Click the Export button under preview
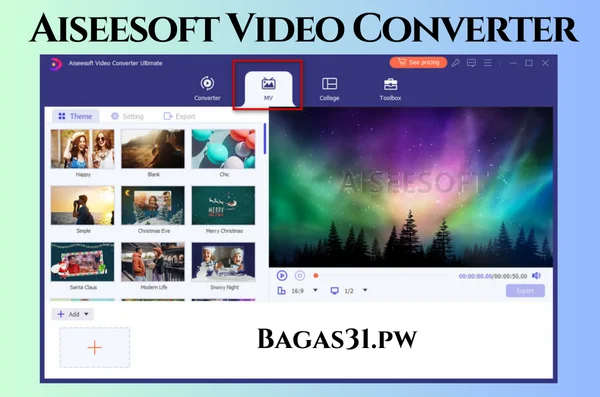Screen dimensions: 600x397 pos(525,291)
